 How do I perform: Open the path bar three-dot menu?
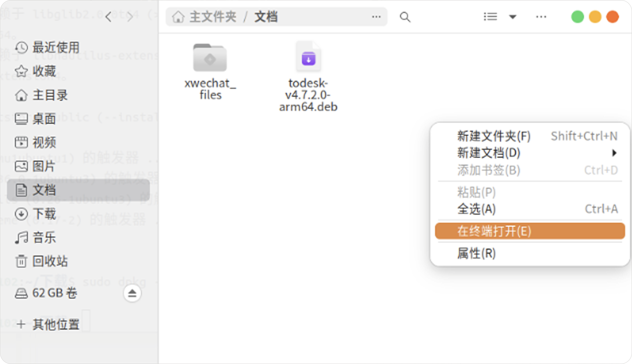376,17
